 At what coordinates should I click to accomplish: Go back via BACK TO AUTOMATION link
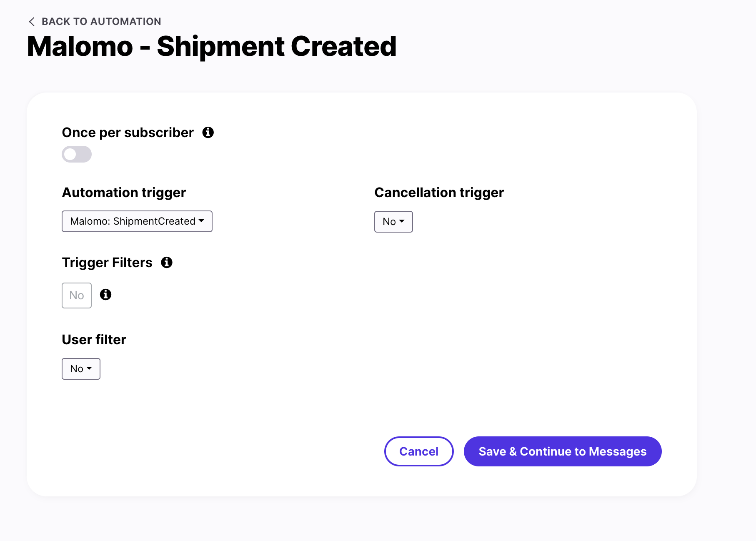pos(101,22)
